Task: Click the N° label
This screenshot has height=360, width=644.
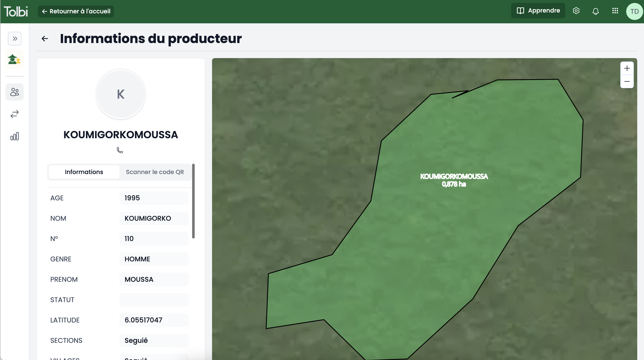Action: (x=54, y=239)
